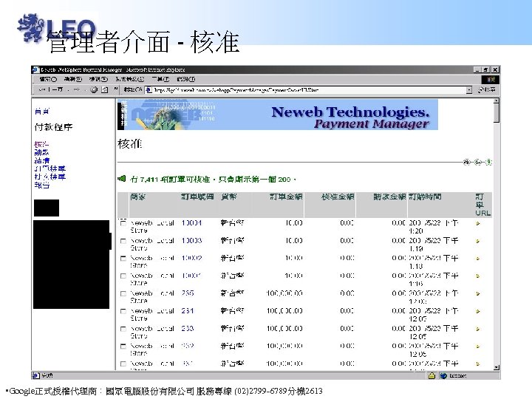
Task: Open order number 234 link
Action: (188, 311)
